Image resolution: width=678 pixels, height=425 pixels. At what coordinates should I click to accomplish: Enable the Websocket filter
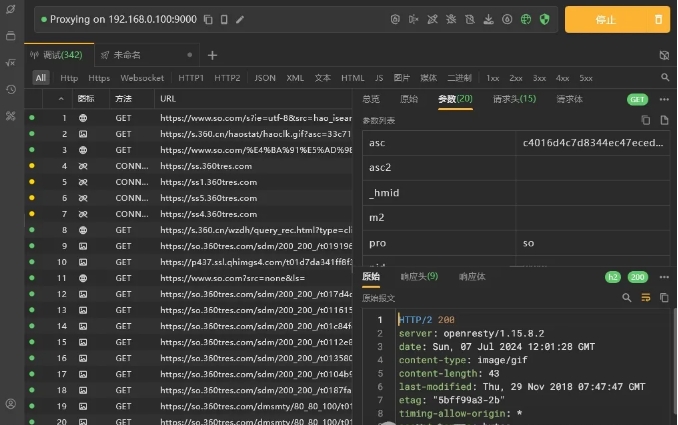point(142,77)
